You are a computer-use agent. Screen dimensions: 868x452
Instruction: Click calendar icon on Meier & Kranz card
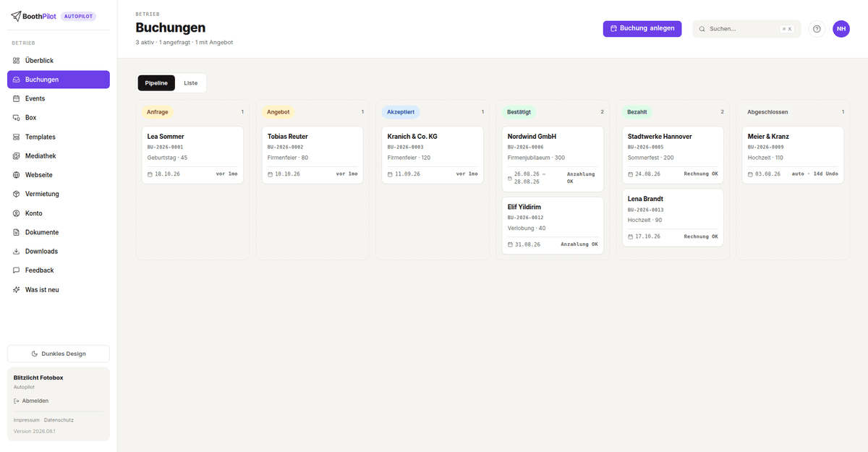pyautogui.click(x=750, y=174)
